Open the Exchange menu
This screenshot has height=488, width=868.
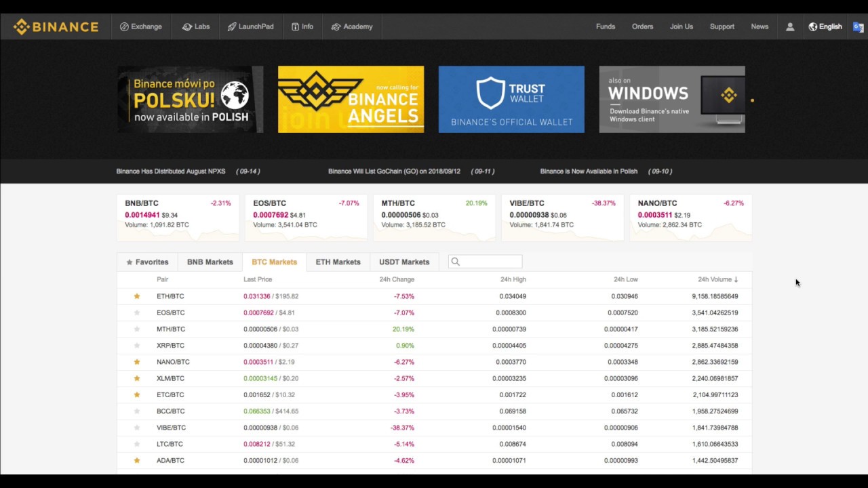[141, 27]
